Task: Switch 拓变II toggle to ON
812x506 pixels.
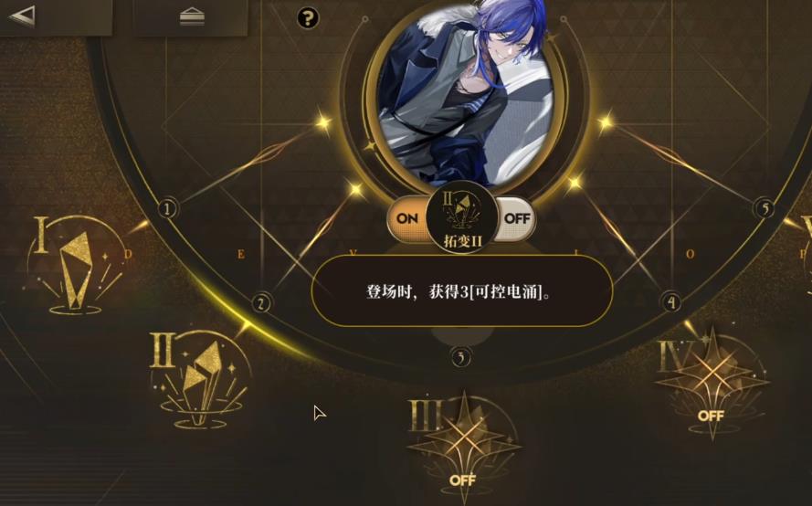Action: (x=407, y=218)
